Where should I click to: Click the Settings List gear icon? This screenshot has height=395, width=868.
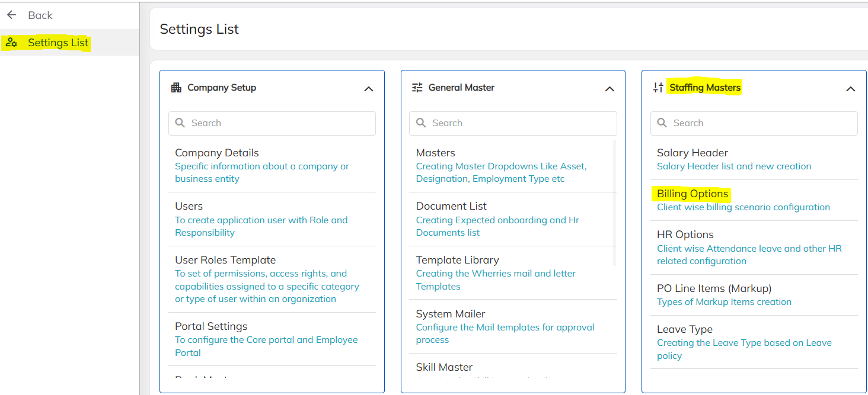pos(11,43)
